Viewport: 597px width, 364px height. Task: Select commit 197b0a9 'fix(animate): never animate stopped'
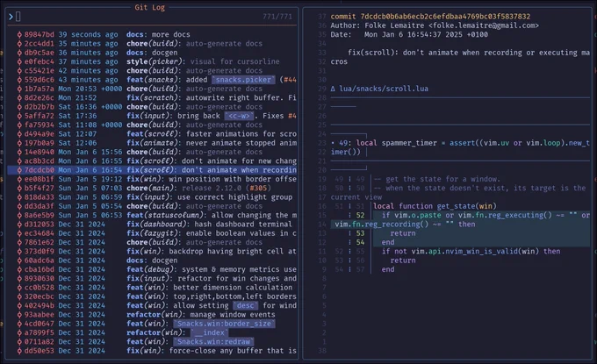tap(152, 143)
